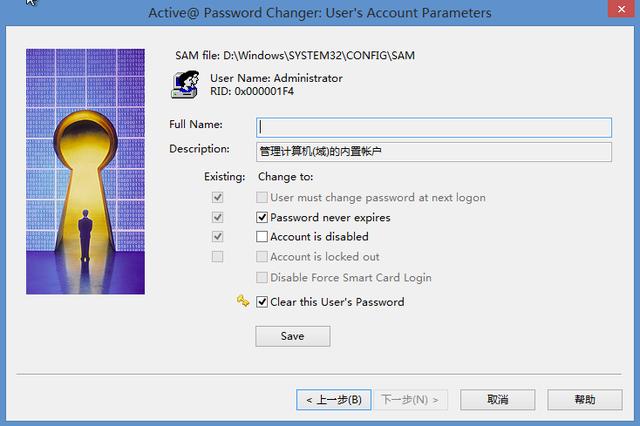Screen dimensions: 640x426
Task: Click the yellow keys icon beside Clear Password
Action: (x=243, y=301)
